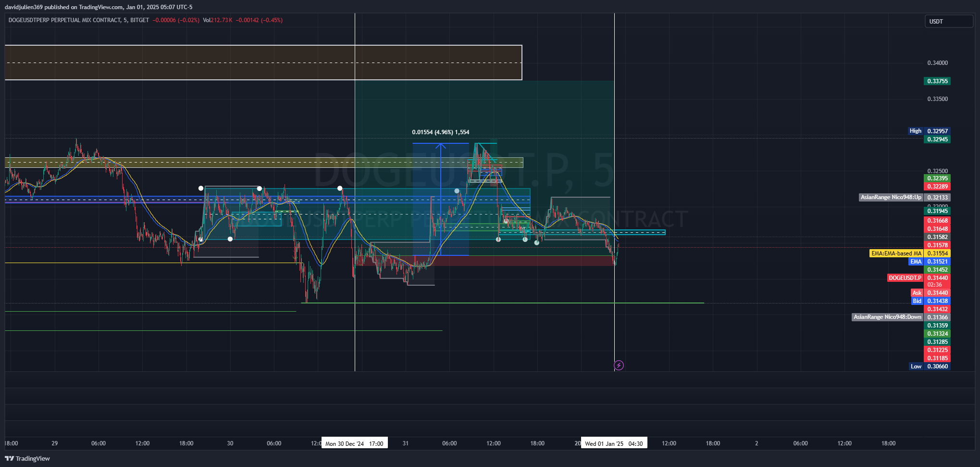Click the 0.33500 axis price

(x=937, y=99)
